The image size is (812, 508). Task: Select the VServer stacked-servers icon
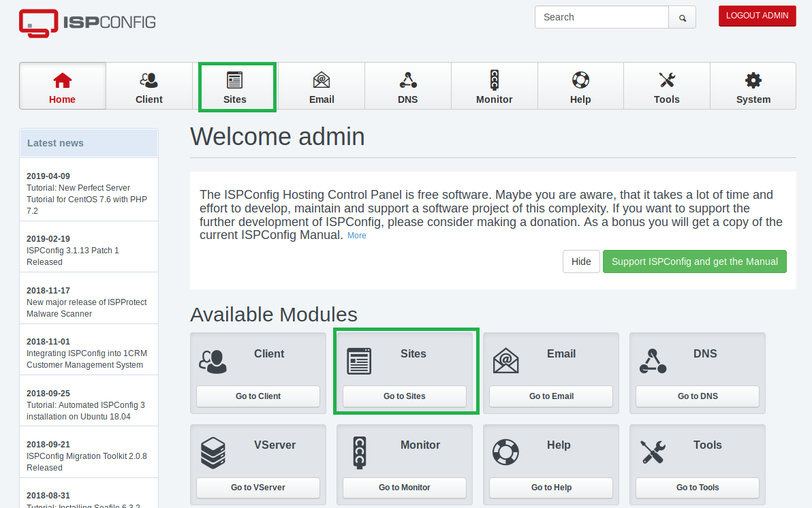tap(213, 451)
